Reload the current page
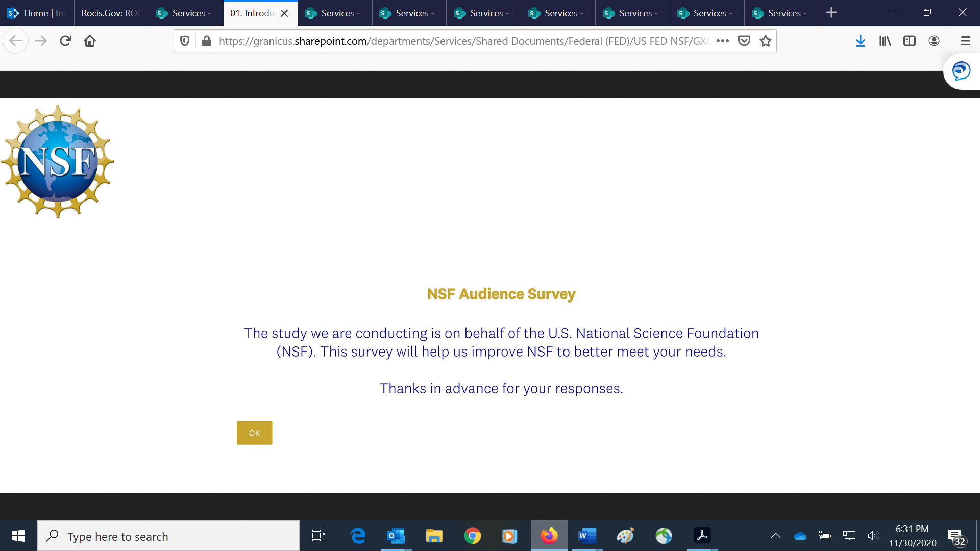 tap(65, 41)
